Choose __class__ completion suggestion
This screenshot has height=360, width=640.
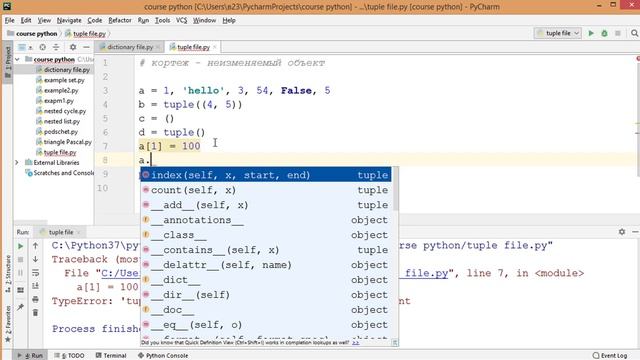[266, 235]
